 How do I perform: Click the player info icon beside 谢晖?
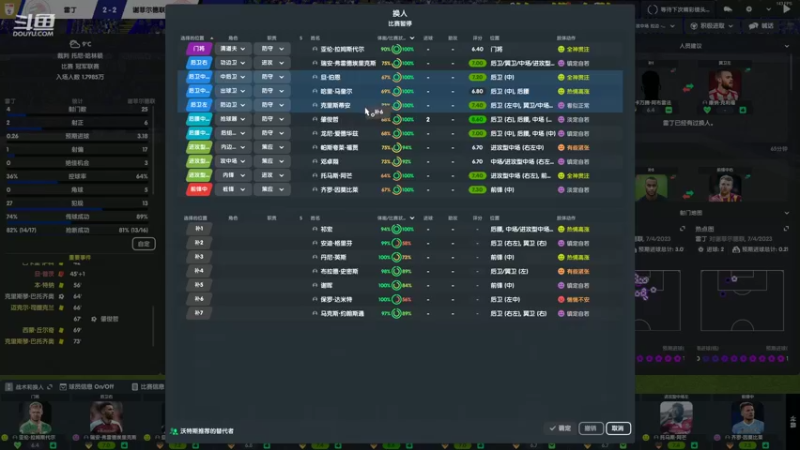pos(315,285)
